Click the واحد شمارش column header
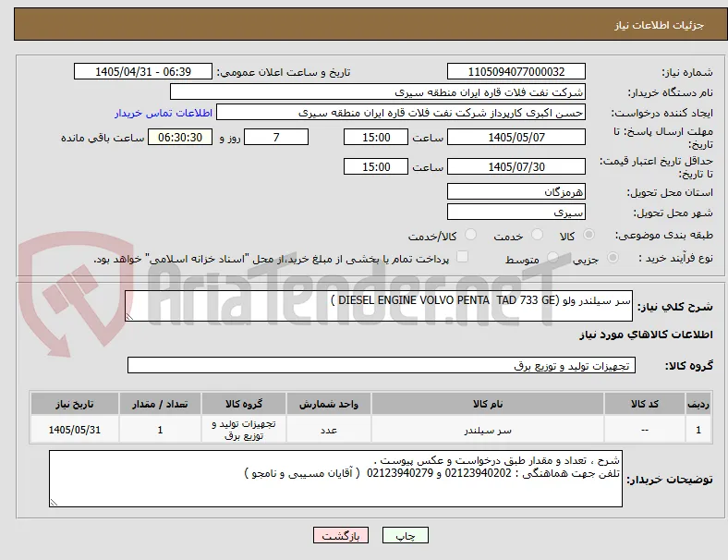Image resolution: width=728 pixels, height=560 pixels. tap(329, 404)
